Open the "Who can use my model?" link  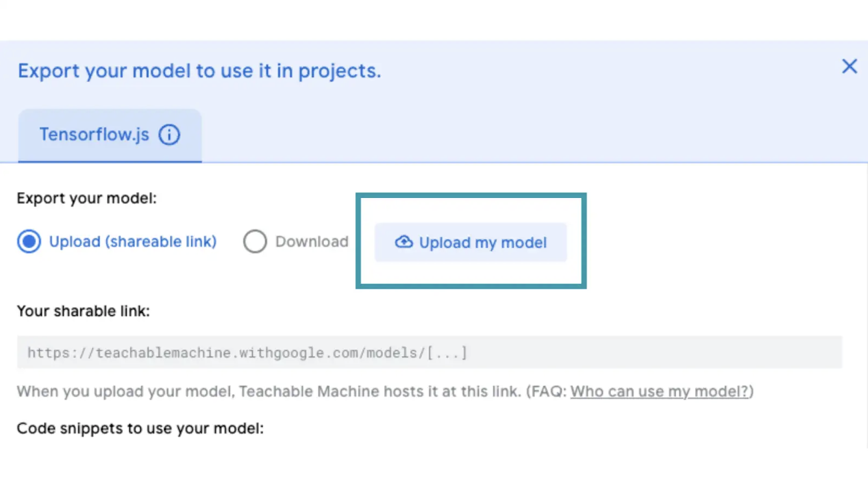659,391
